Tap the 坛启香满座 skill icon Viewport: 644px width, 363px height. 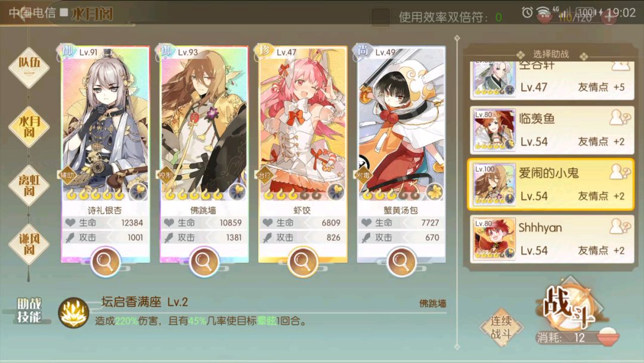[73, 313]
